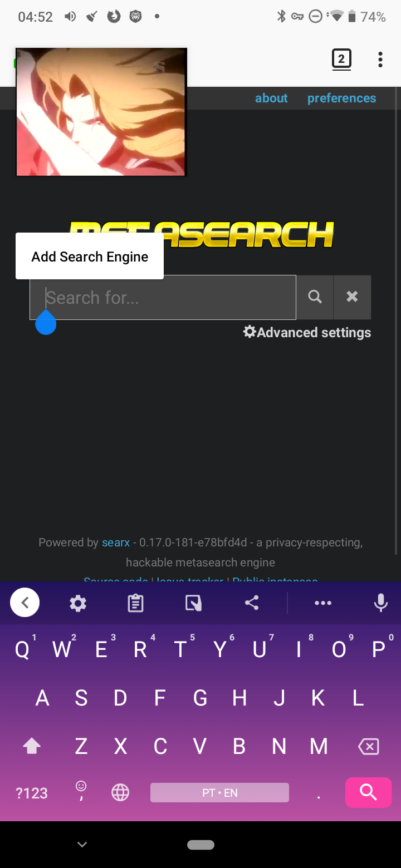Expand Advanced settings
Image resolution: width=401 pixels, height=868 pixels.
tap(307, 332)
